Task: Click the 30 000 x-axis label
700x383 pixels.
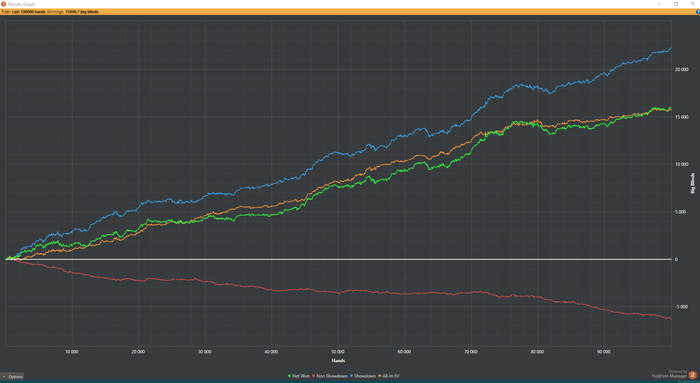Action: click(x=204, y=352)
